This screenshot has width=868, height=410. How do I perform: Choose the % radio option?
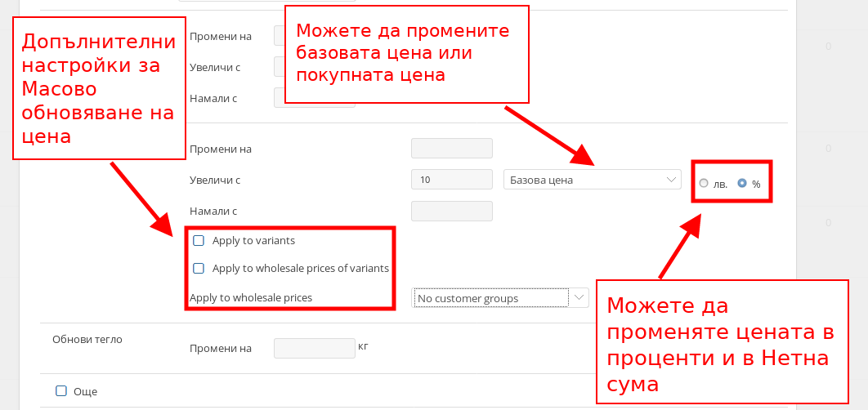pos(742,184)
